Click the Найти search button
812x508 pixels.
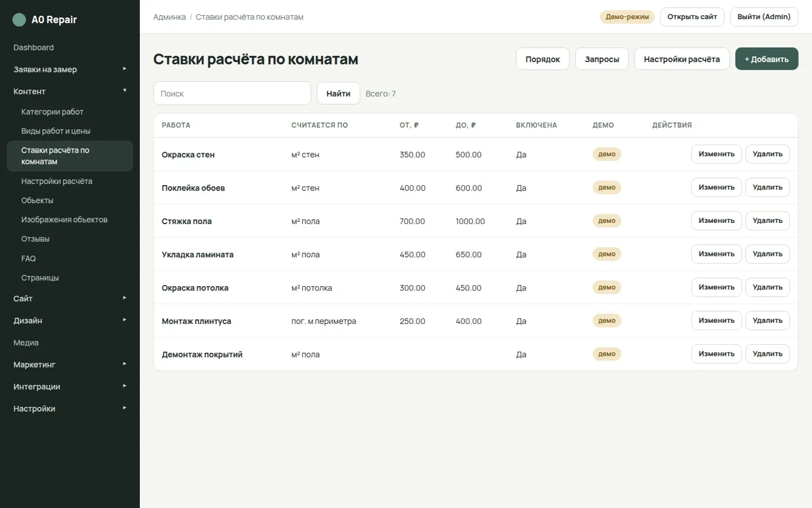point(338,93)
